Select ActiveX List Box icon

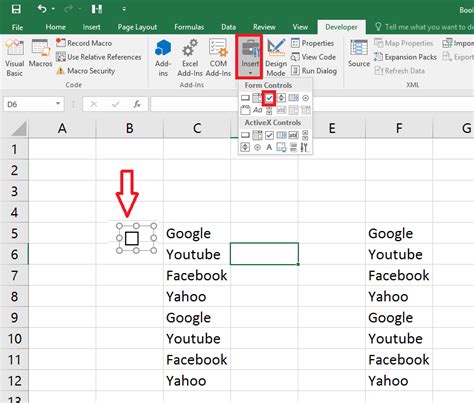pos(281,135)
